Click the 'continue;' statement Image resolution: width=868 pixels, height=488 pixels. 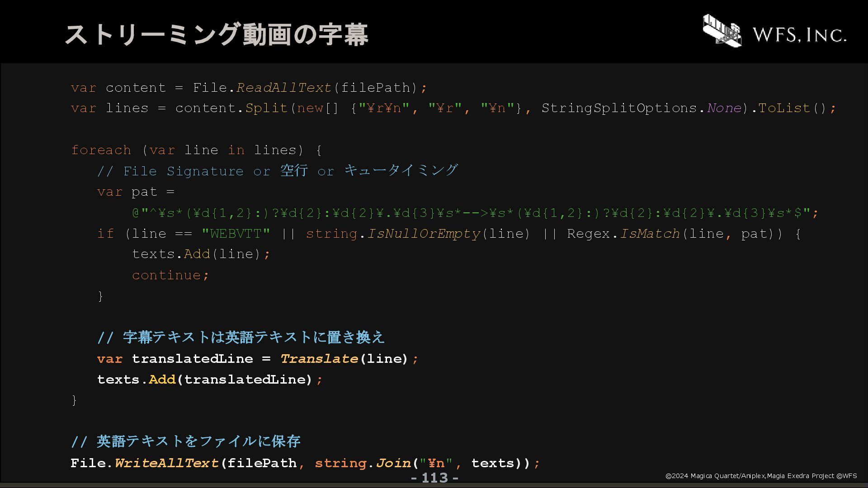(170, 275)
